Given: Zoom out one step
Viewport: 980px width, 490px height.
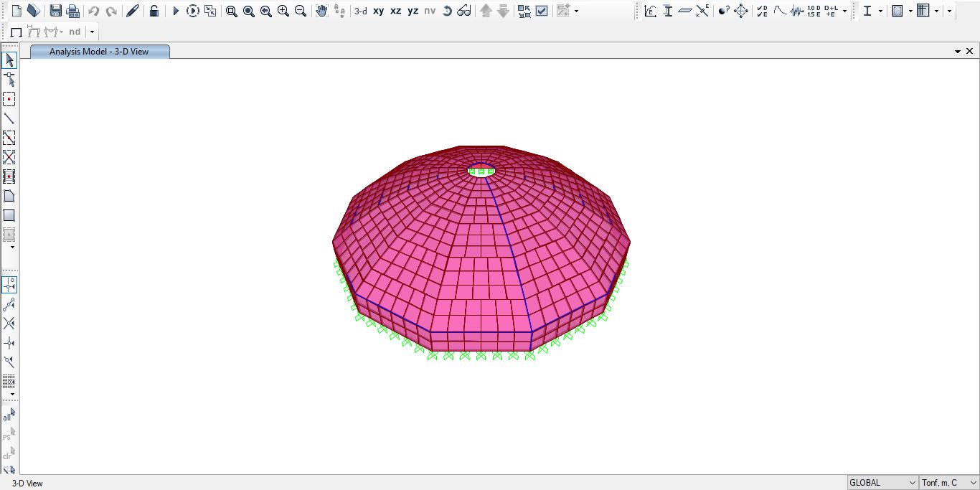Looking at the screenshot, I should 300,11.
